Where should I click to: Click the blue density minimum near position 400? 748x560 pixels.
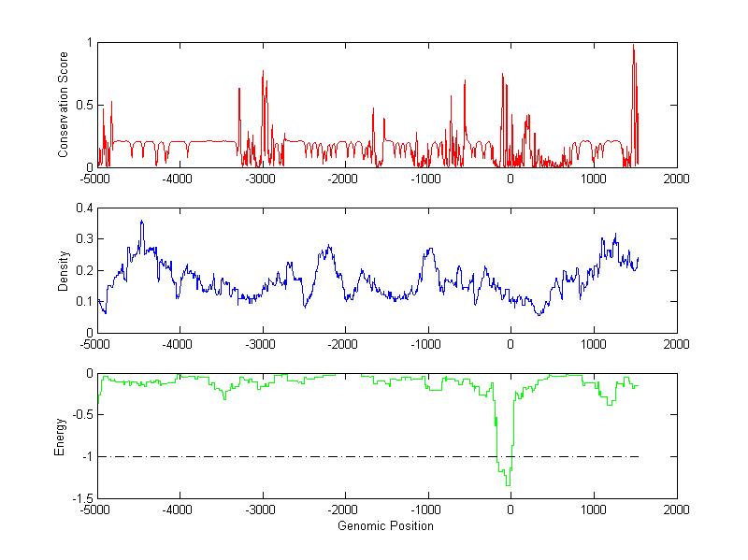coord(539,314)
